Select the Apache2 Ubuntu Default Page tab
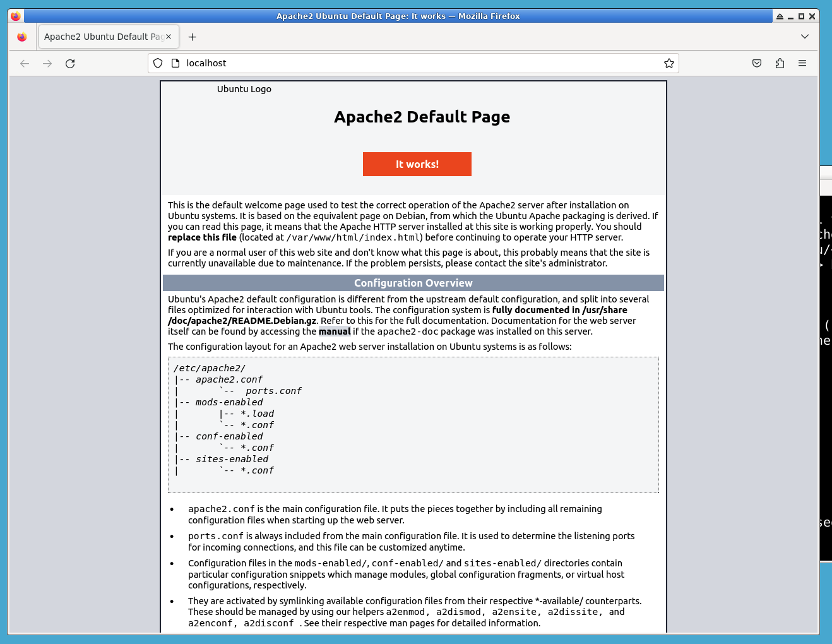The width and height of the screenshot is (832, 644). click(x=101, y=37)
